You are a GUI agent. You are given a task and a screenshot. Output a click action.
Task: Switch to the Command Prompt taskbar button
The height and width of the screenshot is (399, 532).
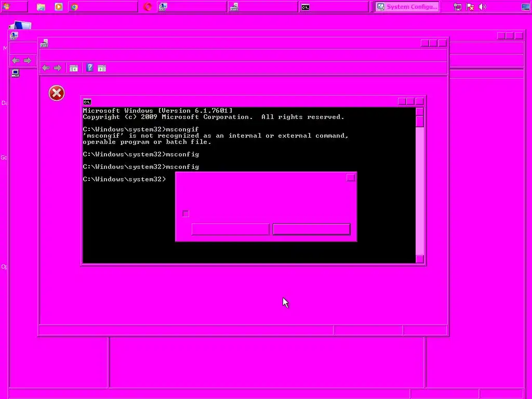pos(334,7)
